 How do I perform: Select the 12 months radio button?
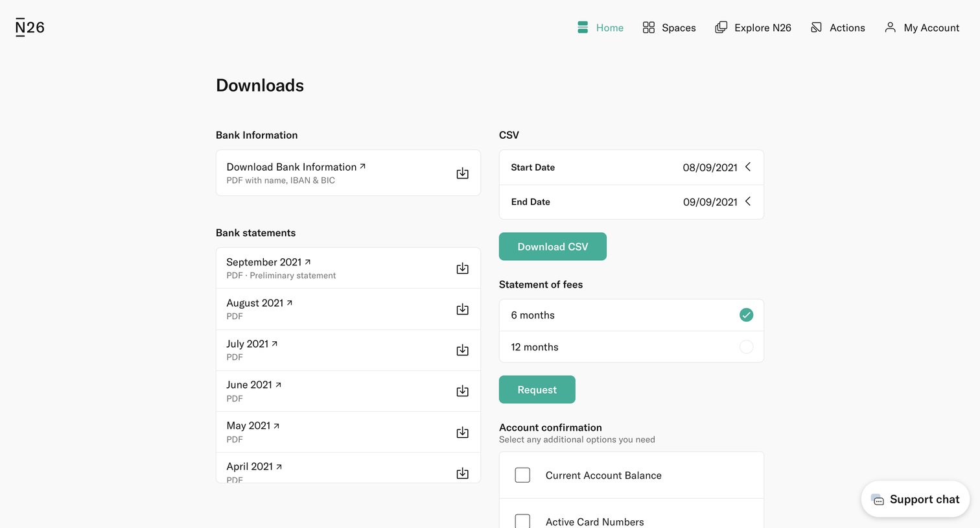746,347
